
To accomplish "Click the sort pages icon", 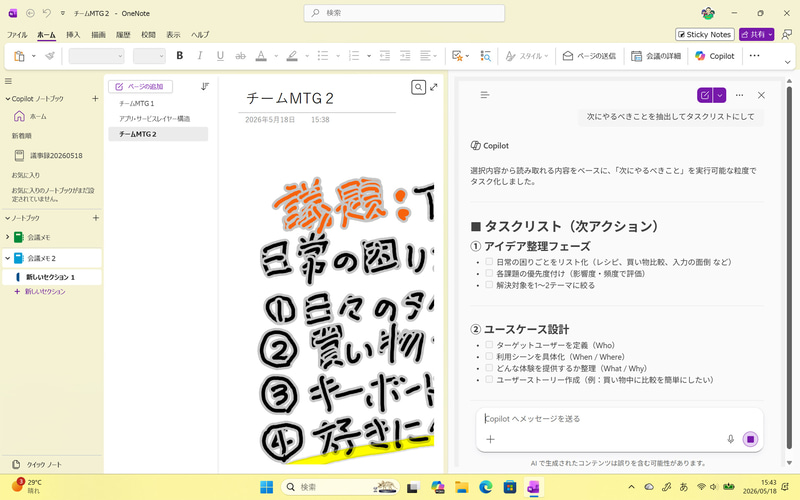I will coord(205,87).
